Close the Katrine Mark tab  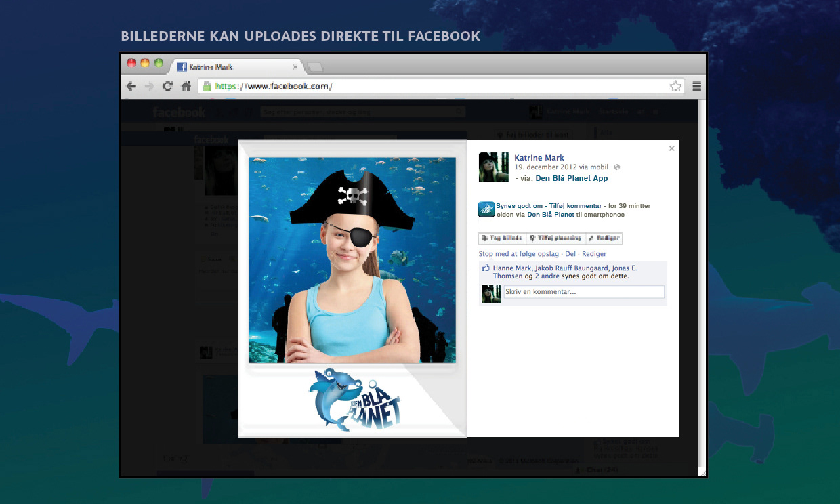tap(295, 67)
